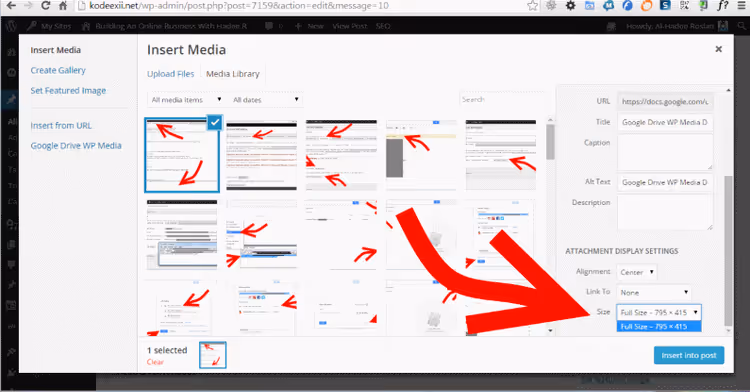Click New in the WordPress admin bar

309,26
